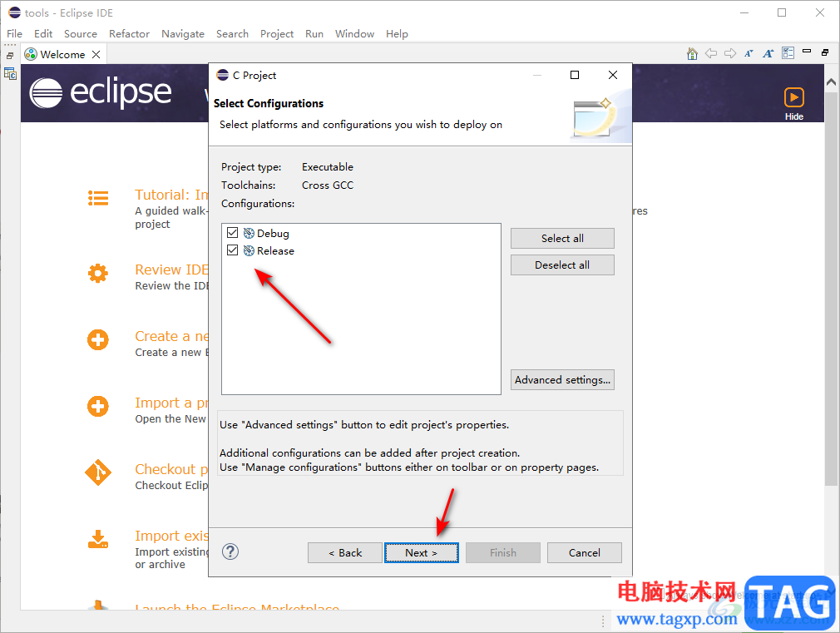Open Checkout projects link
This screenshot has width=840, height=633.
point(171,469)
